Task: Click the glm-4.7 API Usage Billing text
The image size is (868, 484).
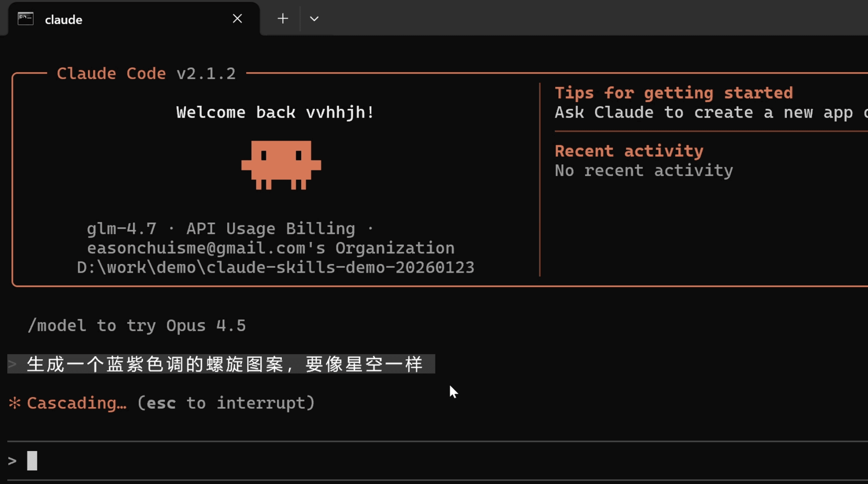Action: point(230,229)
